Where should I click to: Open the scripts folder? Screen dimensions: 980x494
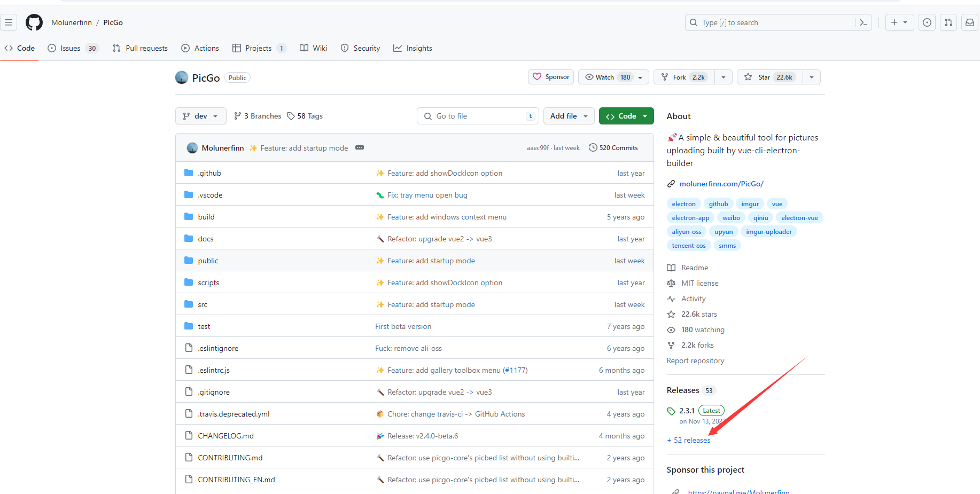coord(208,283)
